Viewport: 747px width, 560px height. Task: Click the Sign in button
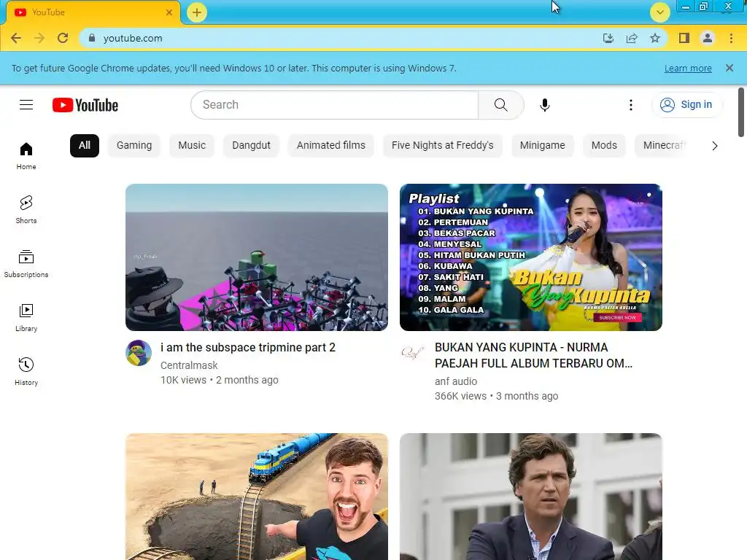coord(686,105)
